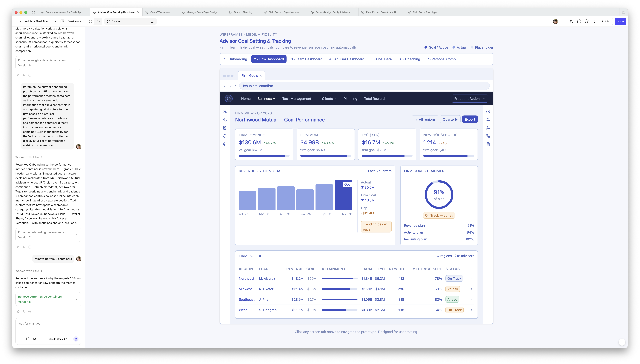
Task: Open the more options dots on Version 6 card
Action: [x=75, y=63]
